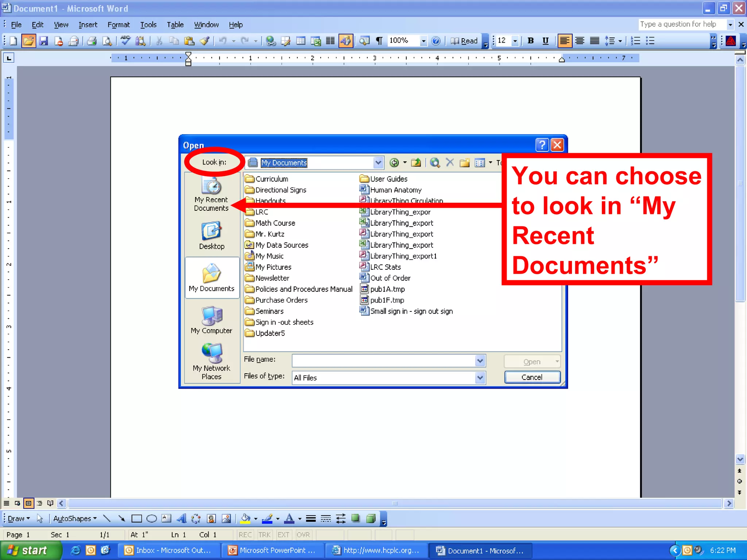Click the Read layout button

(x=464, y=41)
